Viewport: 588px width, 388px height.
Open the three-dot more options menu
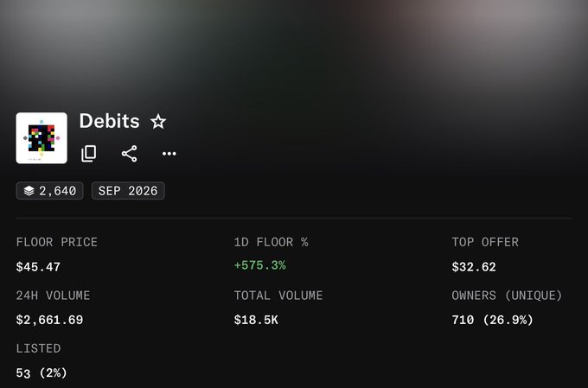point(169,154)
